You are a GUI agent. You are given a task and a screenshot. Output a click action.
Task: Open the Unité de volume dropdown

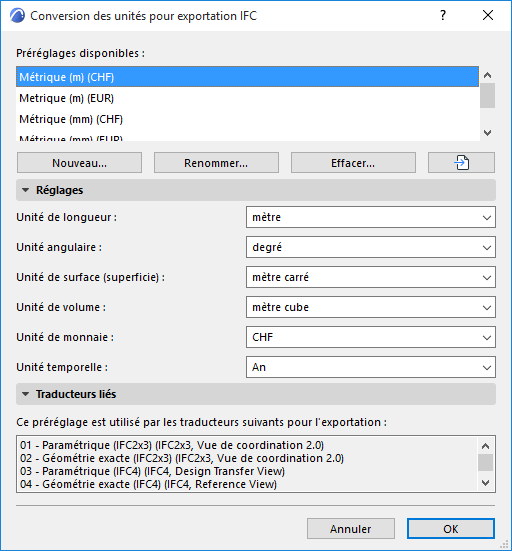click(371, 307)
